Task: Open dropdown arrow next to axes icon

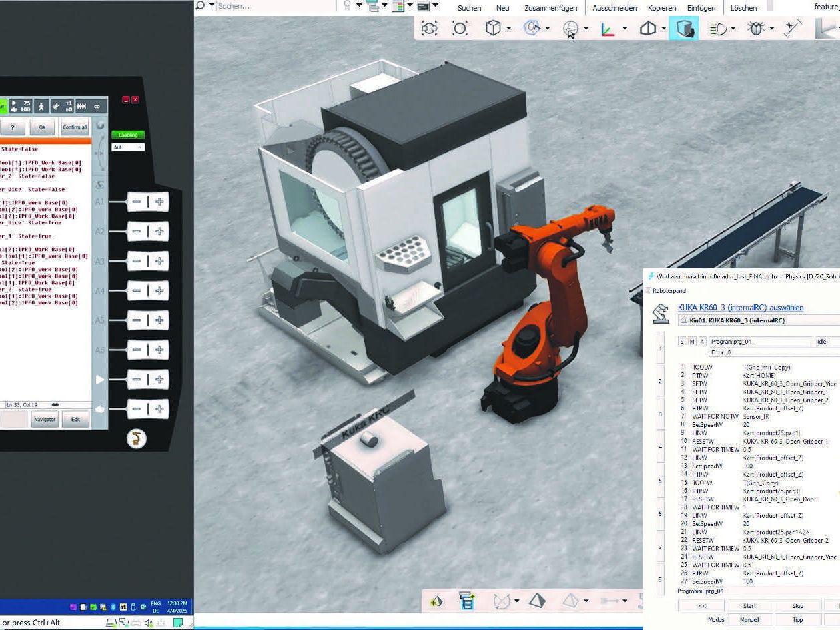Action: coord(624,29)
